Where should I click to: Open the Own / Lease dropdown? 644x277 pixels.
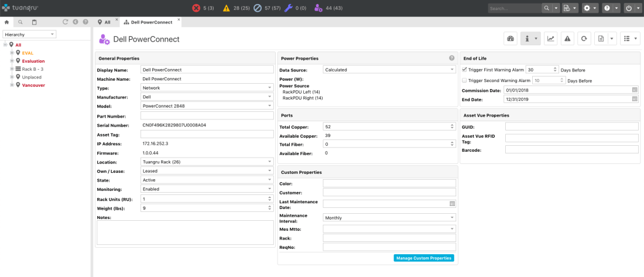point(207,170)
